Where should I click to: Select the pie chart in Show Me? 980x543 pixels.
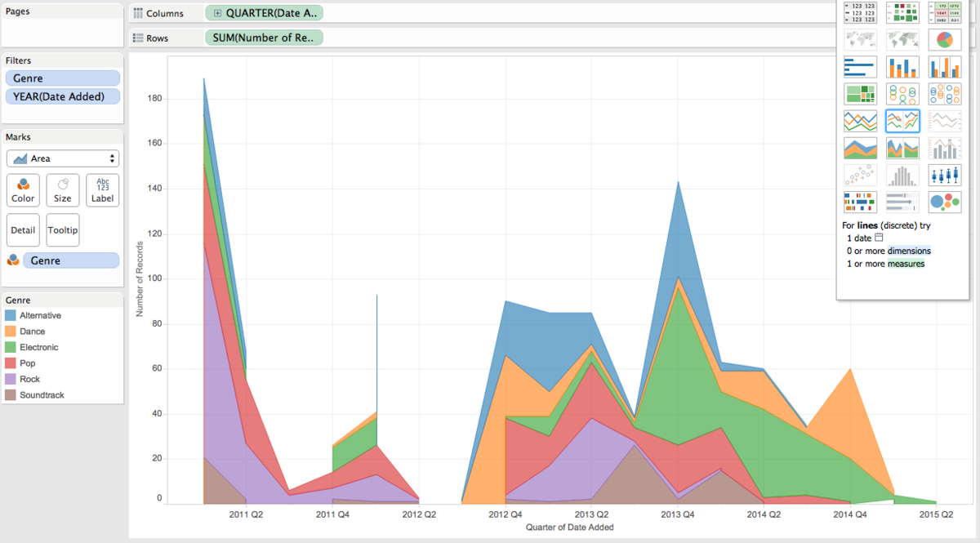tap(944, 40)
